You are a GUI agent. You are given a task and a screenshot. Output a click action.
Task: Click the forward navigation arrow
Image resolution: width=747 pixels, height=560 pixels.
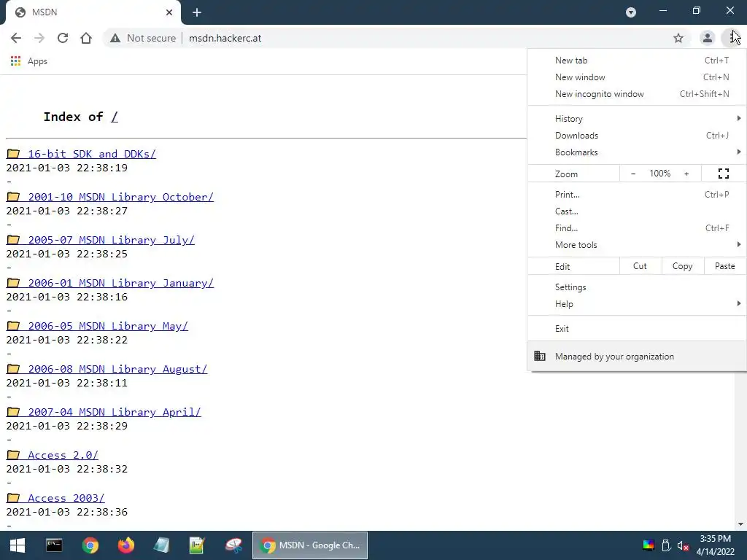39,38
